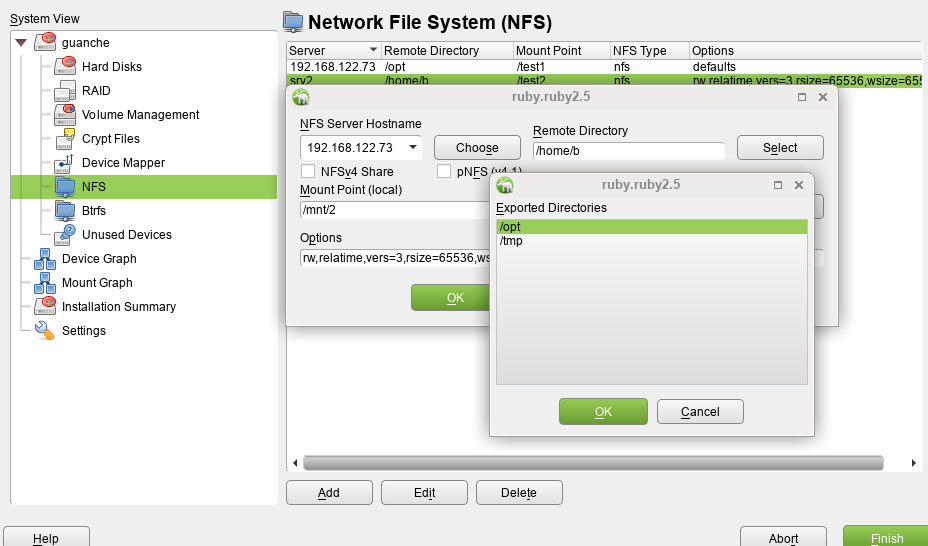The image size is (928, 546).
Task: Toggle the pNFS (v4.1) checkbox
Action: [444, 172]
